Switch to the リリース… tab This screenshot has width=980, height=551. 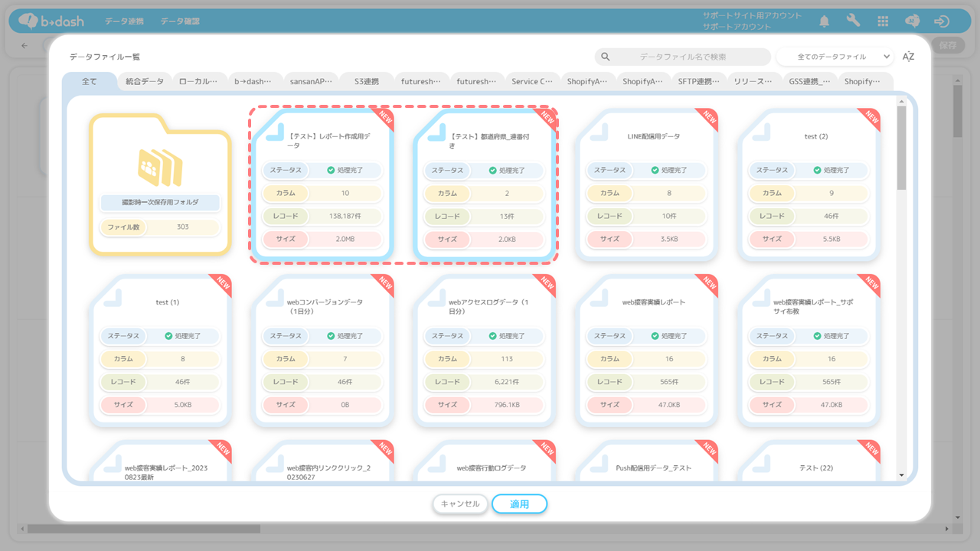753,81
